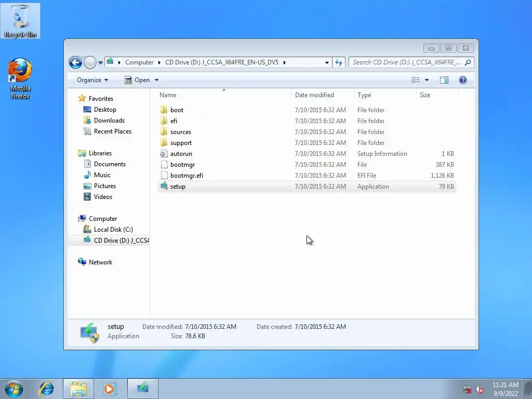The height and width of the screenshot is (399, 532).
Task: Select the bootmgr.efi file icon
Action: (164, 176)
